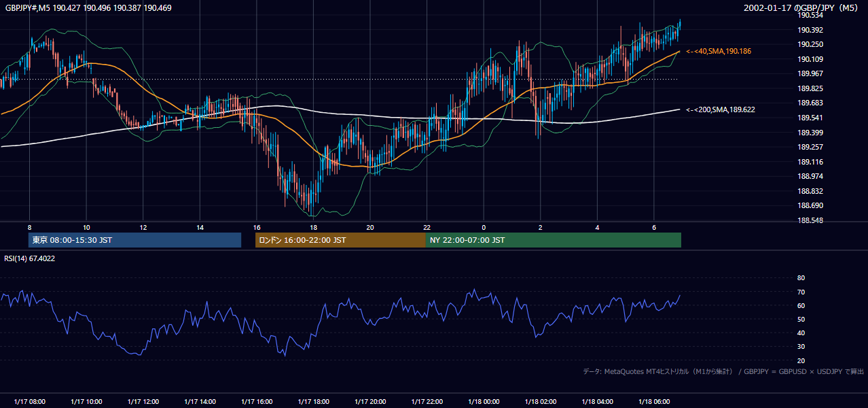Click RSI axis level 60
This screenshot has height=408, width=868.
click(x=801, y=305)
